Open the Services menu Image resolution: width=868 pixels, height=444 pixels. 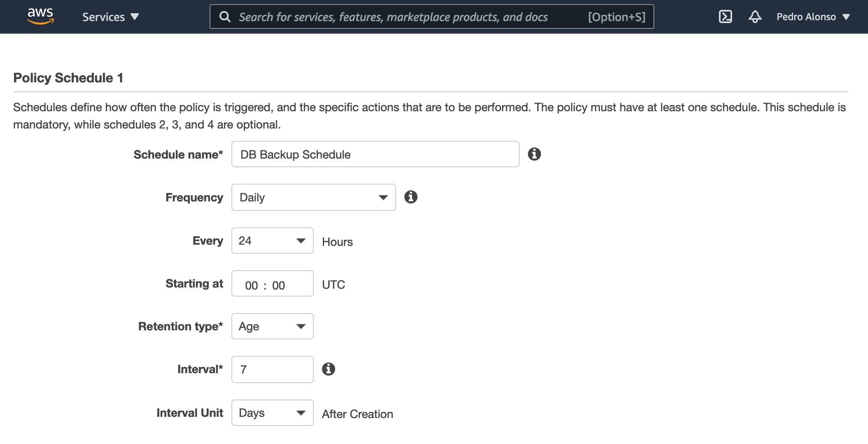[110, 17]
